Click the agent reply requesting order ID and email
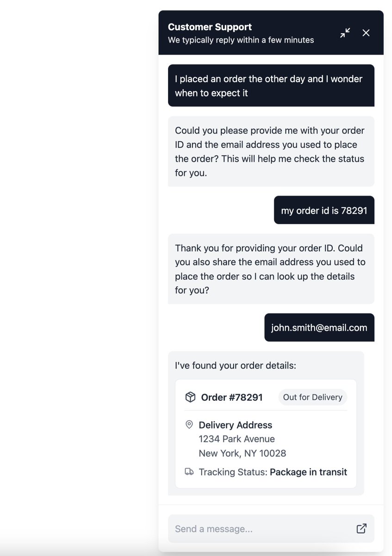The width and height of the screenshot is (392, 556). [x=271, y=152]
